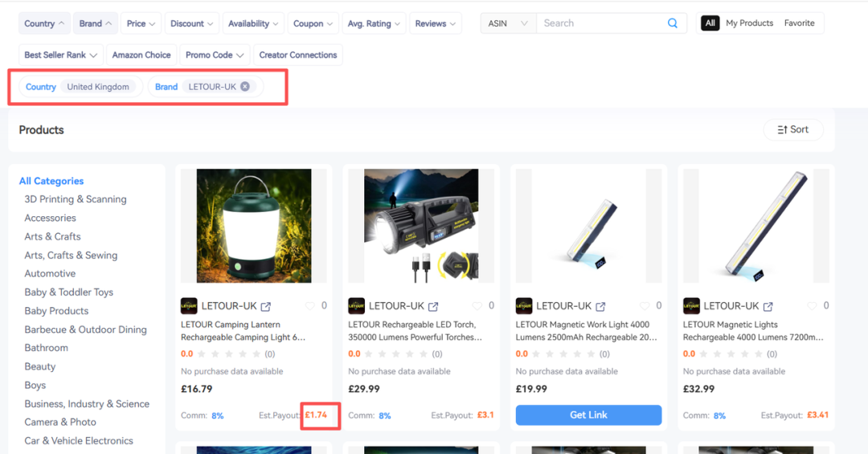Expand the Country filter dropdown
Viewport: 868px width, 454px height.
(x=44, y=23)
